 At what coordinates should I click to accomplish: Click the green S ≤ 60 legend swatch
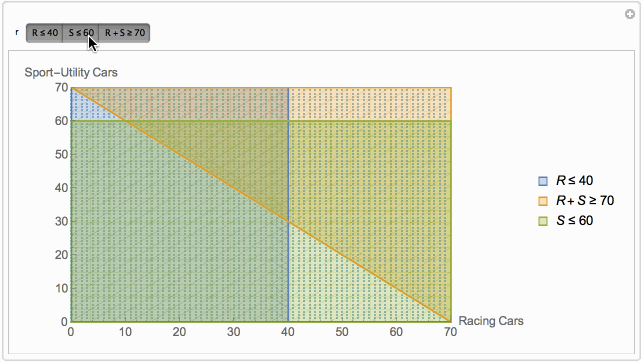point(543,221)
